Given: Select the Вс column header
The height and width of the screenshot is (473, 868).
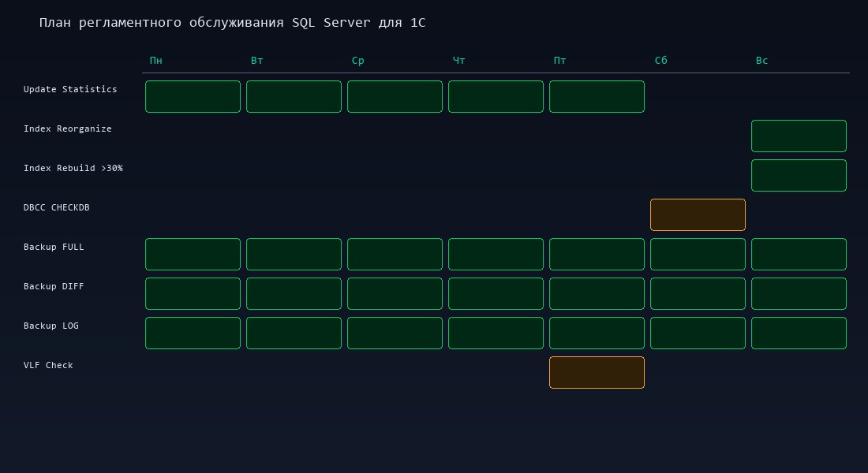Looking at the screenshot, I should pyautogui.click(x=761, y=60).
